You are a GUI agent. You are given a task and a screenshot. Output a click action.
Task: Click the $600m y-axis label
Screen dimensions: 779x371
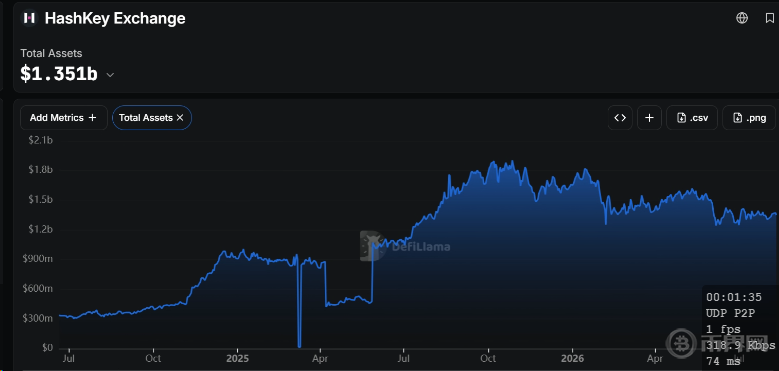click(x=39, y=289)
